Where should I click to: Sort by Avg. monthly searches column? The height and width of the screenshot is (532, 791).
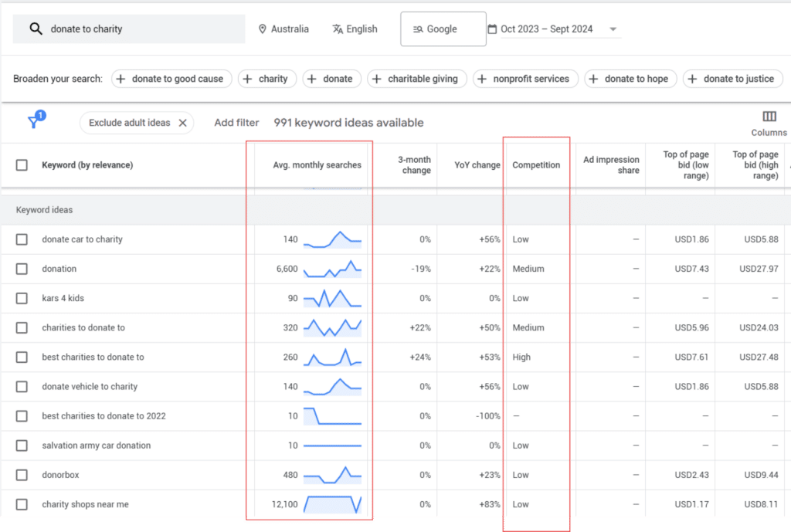pos(317,165)
